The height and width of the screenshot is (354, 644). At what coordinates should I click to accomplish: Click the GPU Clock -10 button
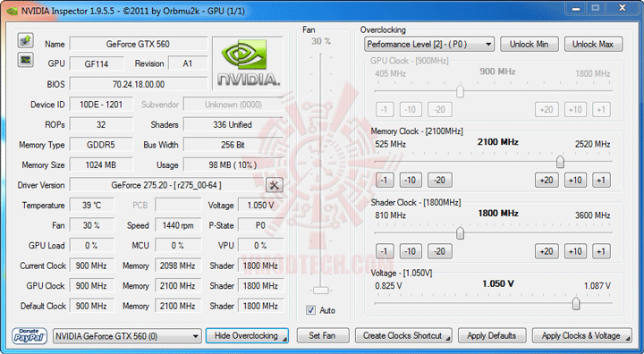click(411, 109)
